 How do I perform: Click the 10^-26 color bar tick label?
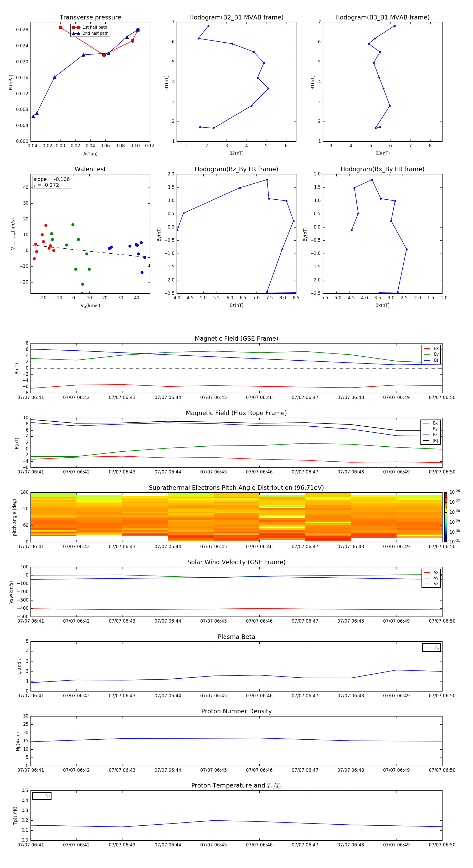click(x=455, y=492)
